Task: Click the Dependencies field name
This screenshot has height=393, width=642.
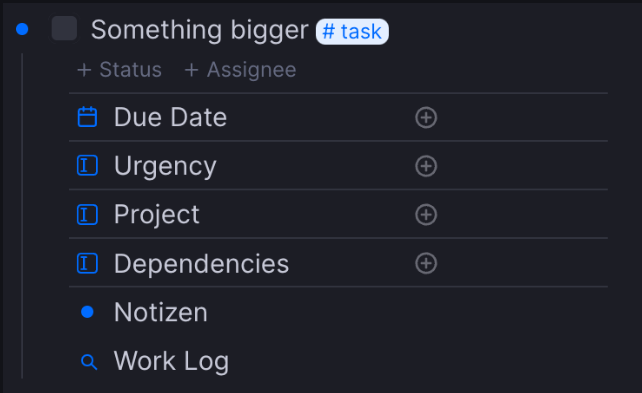Action: pyautogui.click(x=201, y=263)
